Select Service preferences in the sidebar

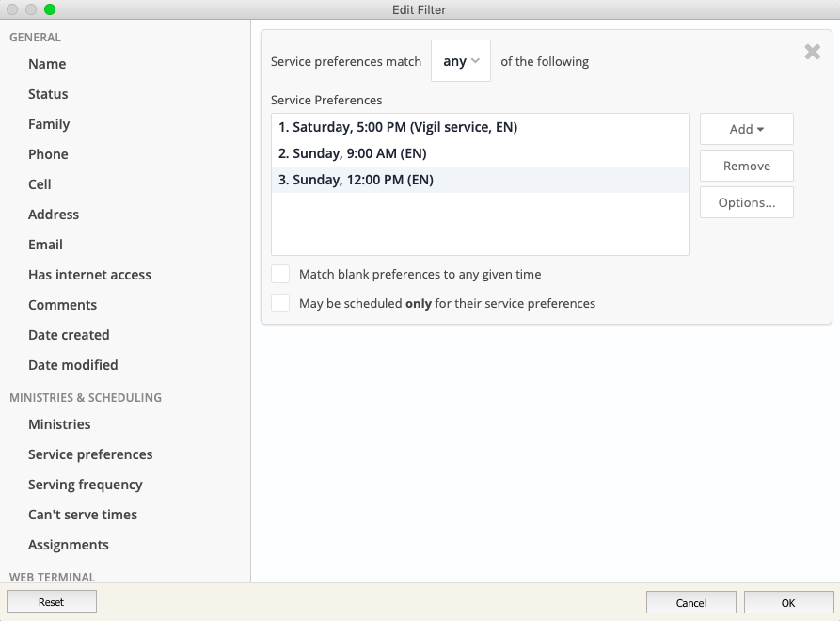tap(90, 454)
